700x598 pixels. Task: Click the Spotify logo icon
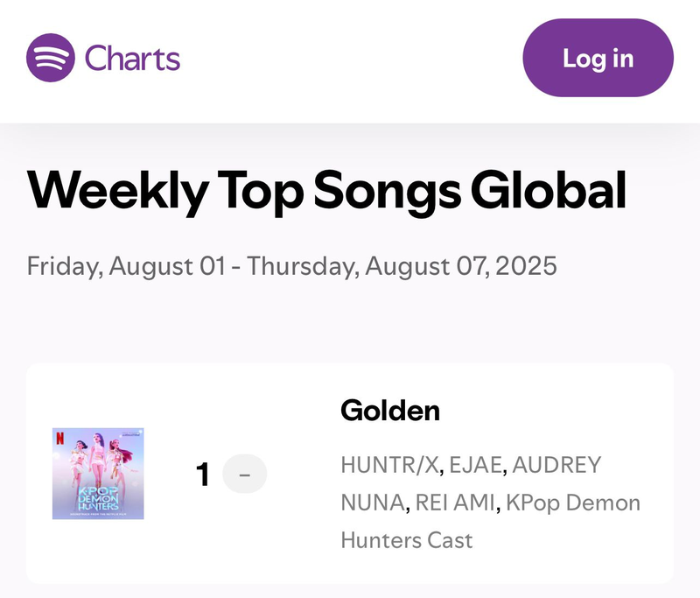coord(51,58)
